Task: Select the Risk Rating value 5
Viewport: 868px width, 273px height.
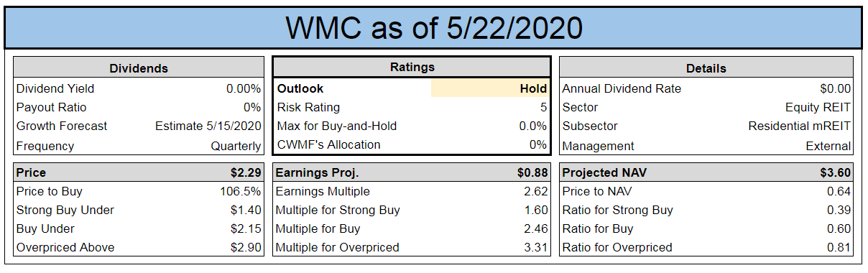Action: 543,107
